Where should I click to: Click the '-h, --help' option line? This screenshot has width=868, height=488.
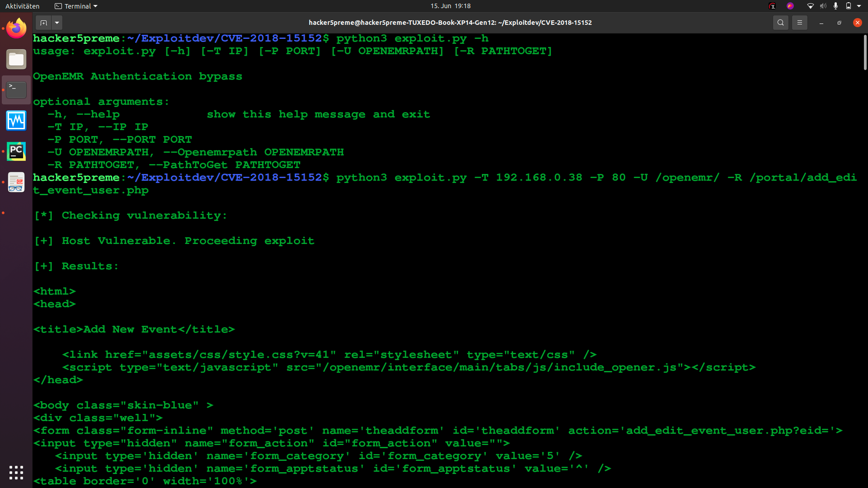239,114
